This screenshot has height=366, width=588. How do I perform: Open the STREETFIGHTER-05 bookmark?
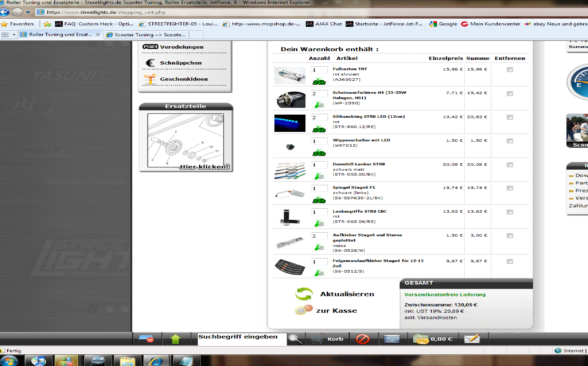point(178,24)
